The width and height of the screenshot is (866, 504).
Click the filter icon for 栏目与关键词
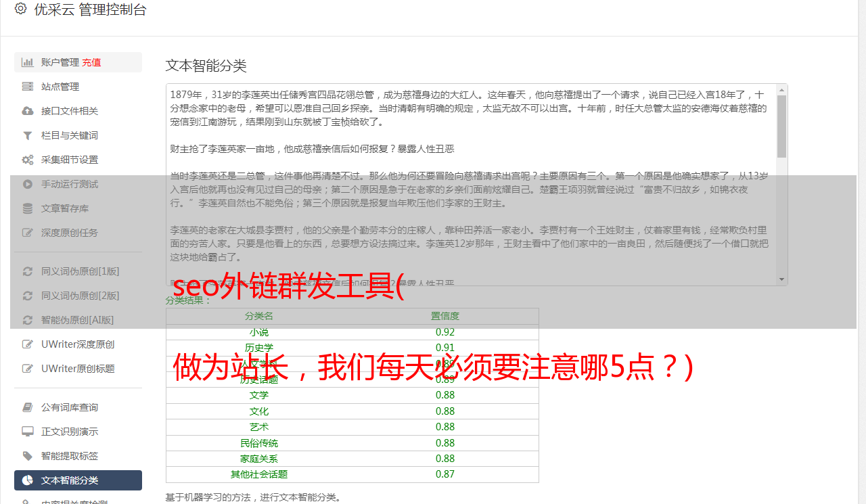point(28,135)
